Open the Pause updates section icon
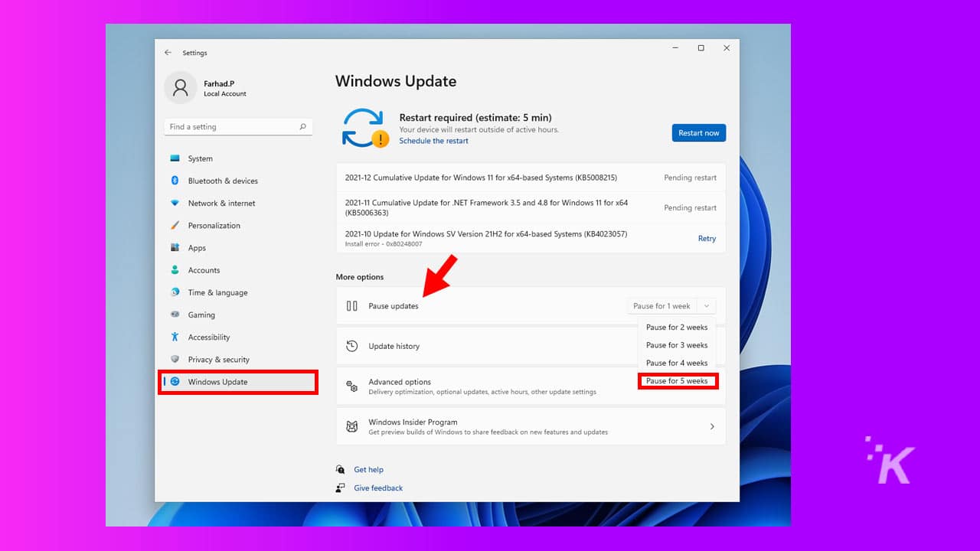This screenshot has width=980, height=551. click(x=352, y=305)
